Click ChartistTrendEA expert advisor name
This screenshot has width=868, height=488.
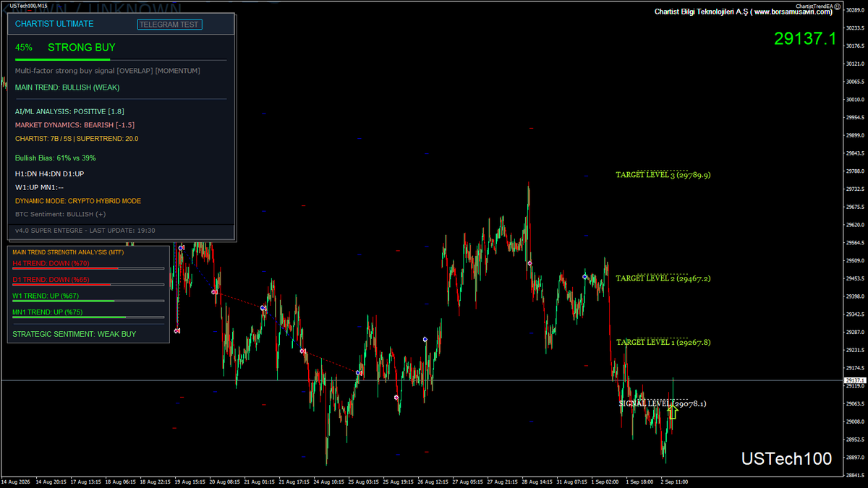point(815,6)
